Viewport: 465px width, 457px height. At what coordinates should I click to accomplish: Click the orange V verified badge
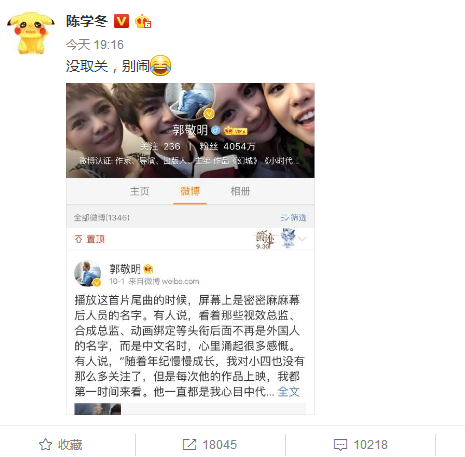click(121, 21)
